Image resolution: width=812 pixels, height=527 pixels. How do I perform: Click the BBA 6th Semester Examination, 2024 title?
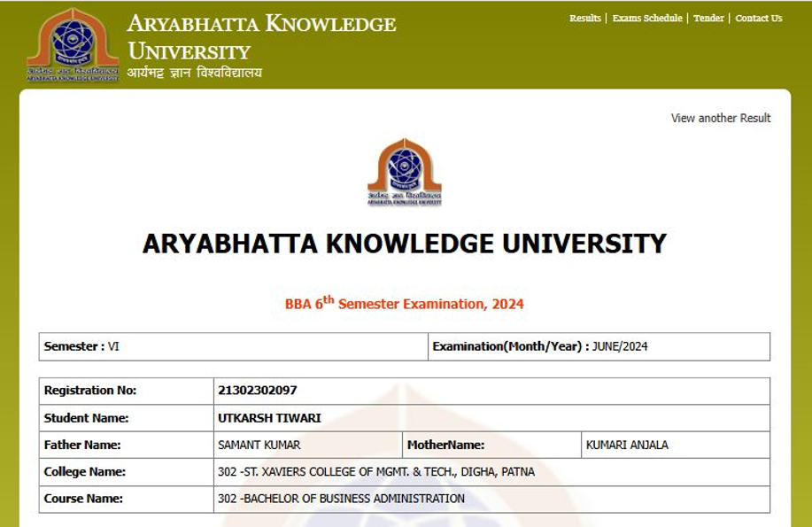click(x=405, y=303)
